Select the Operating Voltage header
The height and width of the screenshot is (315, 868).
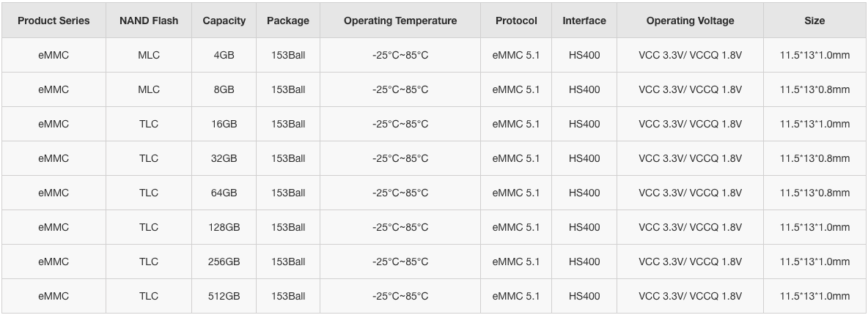(691, 21)
